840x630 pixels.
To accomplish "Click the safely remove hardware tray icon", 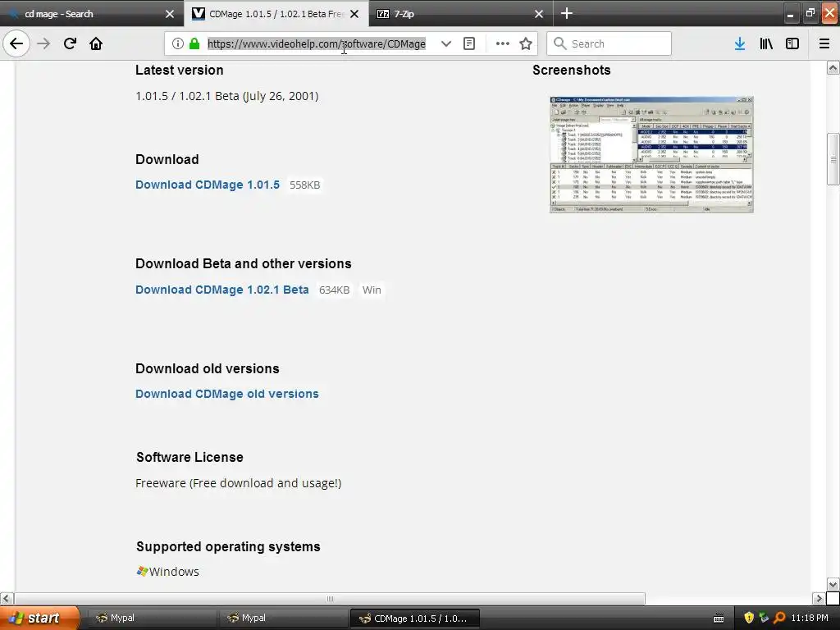I will click(764, 618).
